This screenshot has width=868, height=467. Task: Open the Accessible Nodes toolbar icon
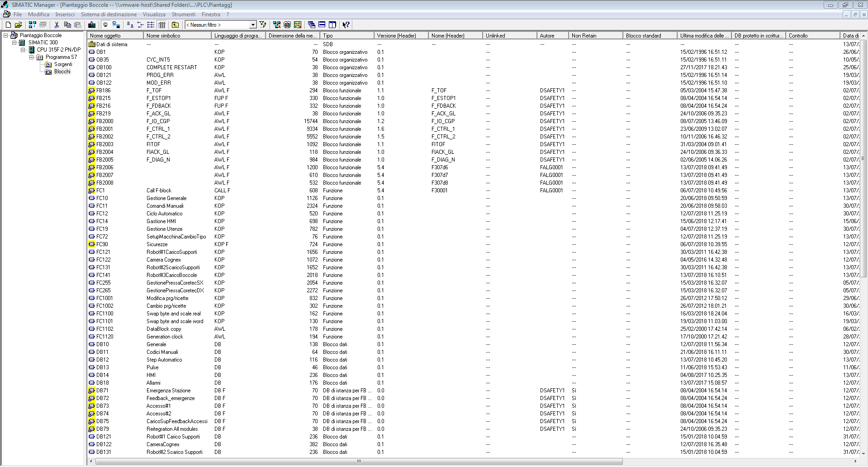[32, 25]
